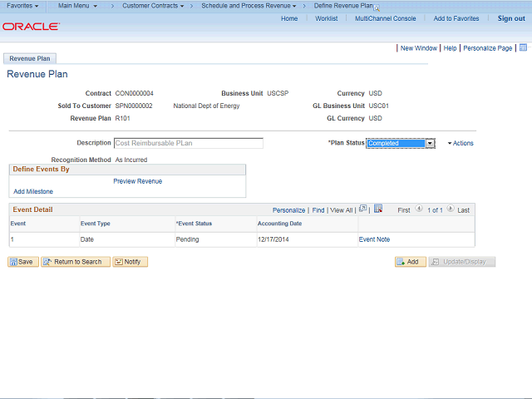Click National Dept of Energy text

[x=206, y=106]
